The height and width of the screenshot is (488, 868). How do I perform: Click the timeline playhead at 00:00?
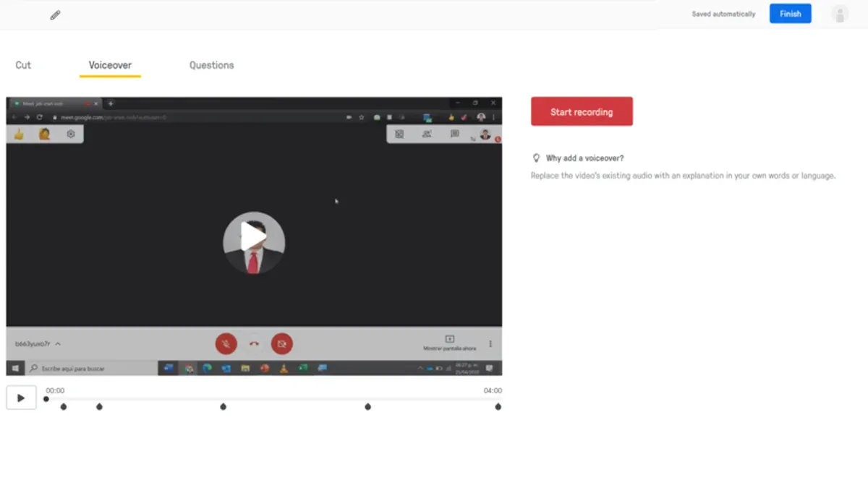click(x=46, y=399)
